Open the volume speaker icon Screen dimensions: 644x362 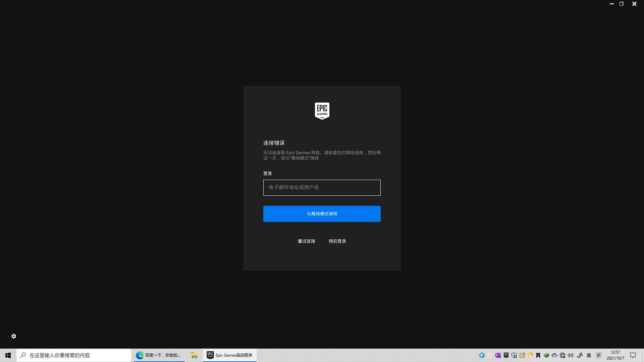[x=571, y=355]
